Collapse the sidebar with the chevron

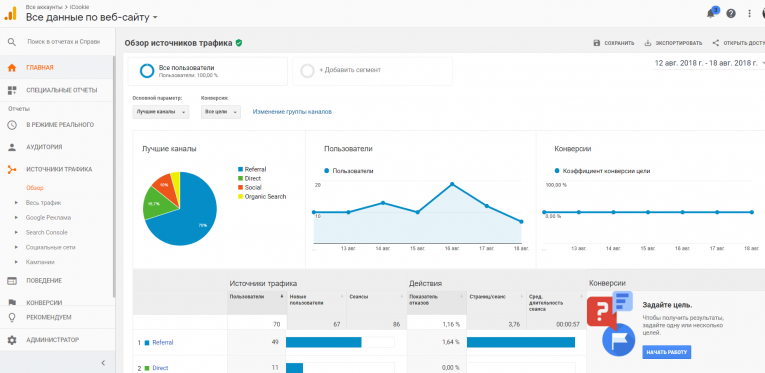click(103, 363)
